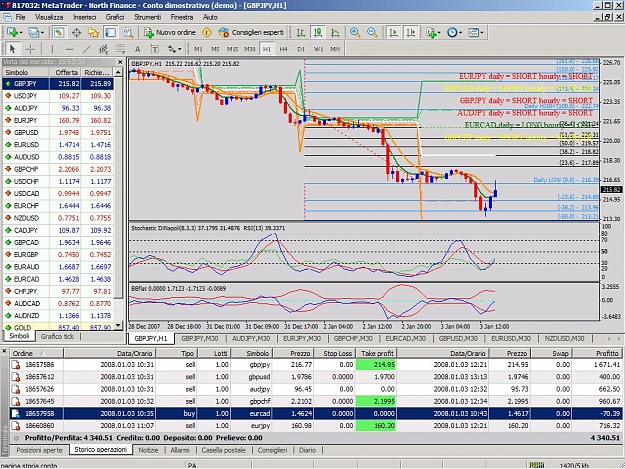Open the Templates dropdown
This screenshot has height=469, width=625.
(482, 33)
